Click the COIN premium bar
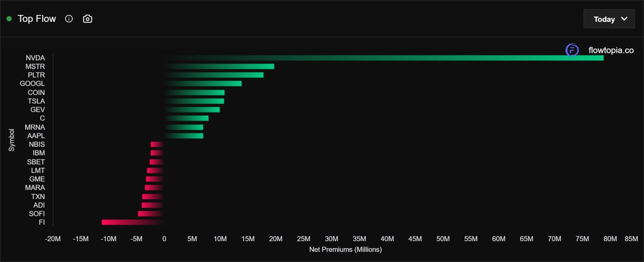 point(195,92)
